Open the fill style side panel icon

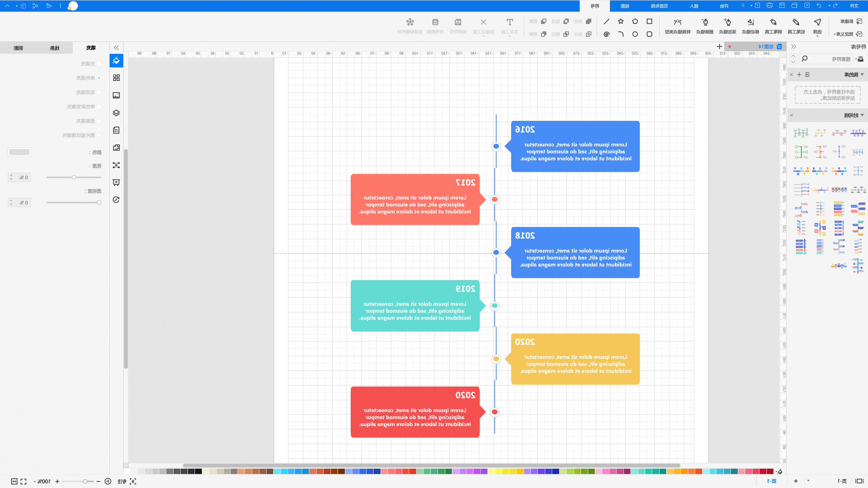[116, 60]
